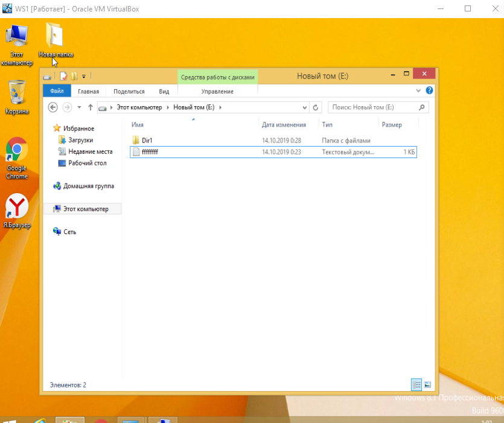Open the Файл menu tab
Screen dimensions: 504x423
(57, 91)
